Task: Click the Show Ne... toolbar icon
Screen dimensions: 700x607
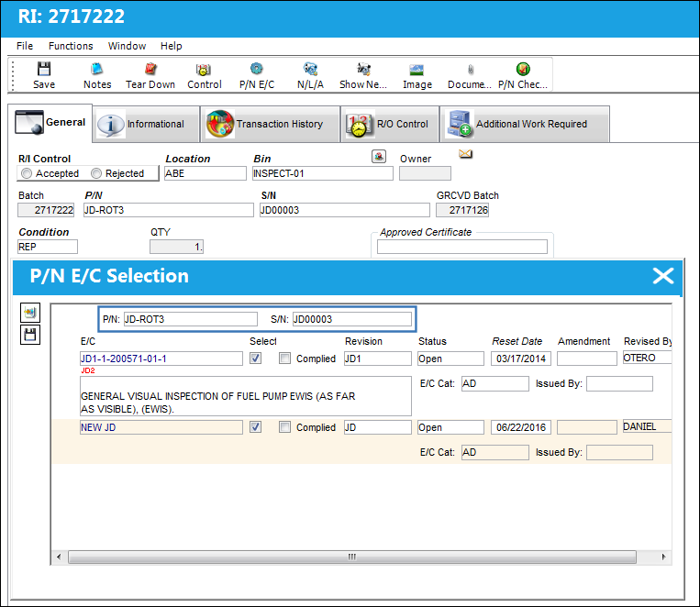Action: pos(364,69)
